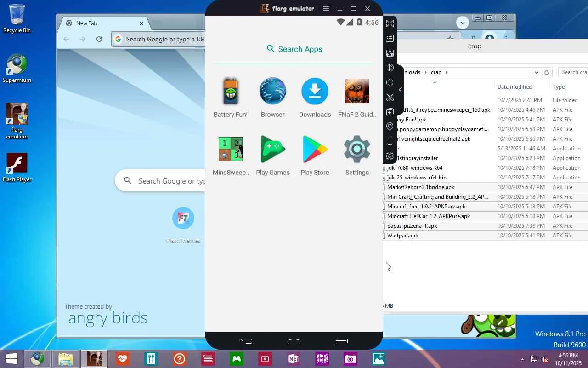The width and height of the screenshot is (588, 368).
Task: Click the Search crap box in File Explorer
Action: [573, 72]
